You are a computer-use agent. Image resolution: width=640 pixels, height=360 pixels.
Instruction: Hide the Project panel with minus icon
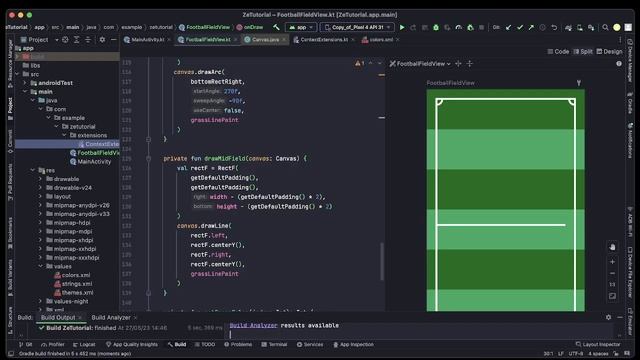pyautogui.click(x=114, y=40)
